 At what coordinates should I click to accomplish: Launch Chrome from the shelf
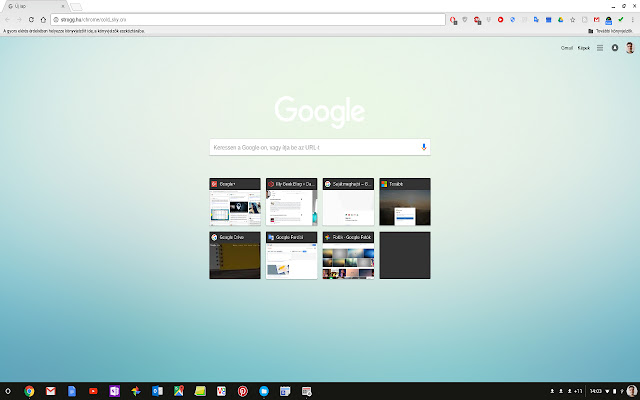click(x=29, y=391)
